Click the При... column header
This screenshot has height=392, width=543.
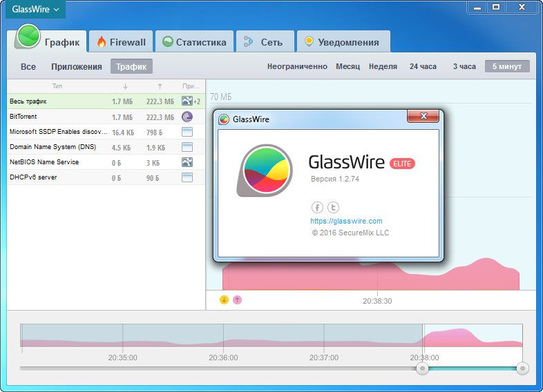pyautogui.click(x=191, y=86)
